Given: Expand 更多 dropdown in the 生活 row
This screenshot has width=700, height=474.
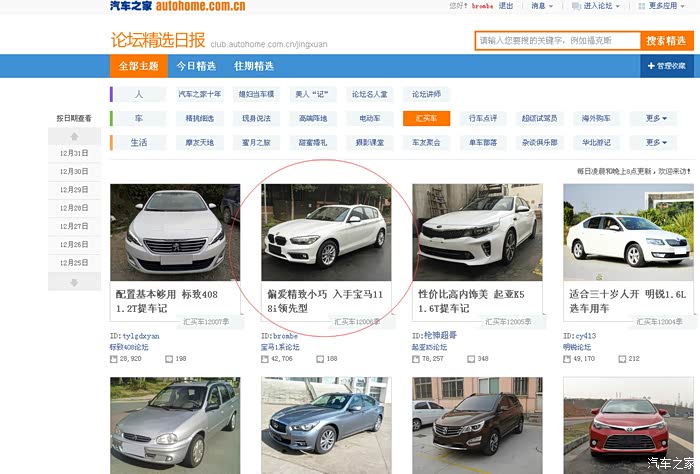Looking at the screenshot, I should coord(654,143).
